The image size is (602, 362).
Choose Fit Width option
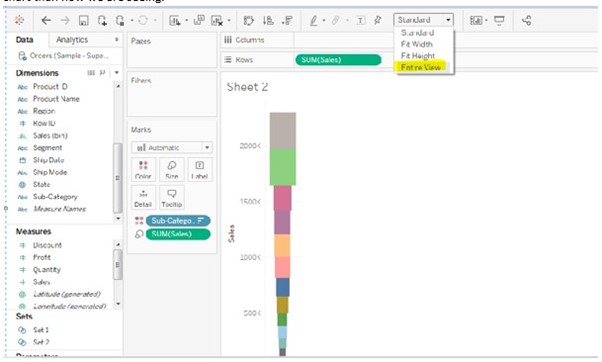(x=417, y=44)
